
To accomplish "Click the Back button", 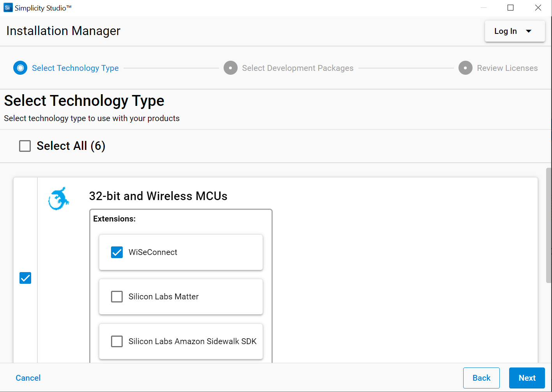I will (481, 378).
